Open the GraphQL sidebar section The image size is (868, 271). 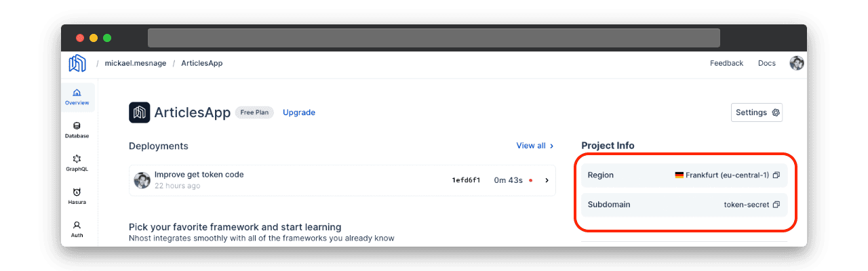77,163
